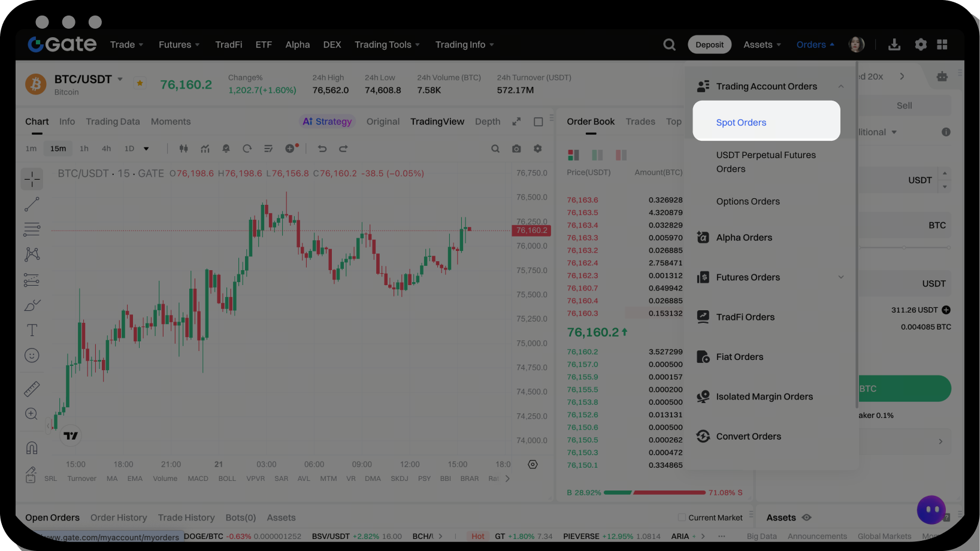
Task: Click the search magnifier in top navigation
Action: (x=669, y=45)
